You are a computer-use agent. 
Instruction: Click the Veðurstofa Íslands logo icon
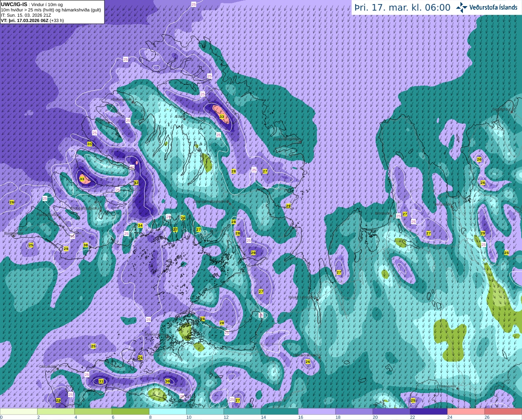tap(462, 7)
